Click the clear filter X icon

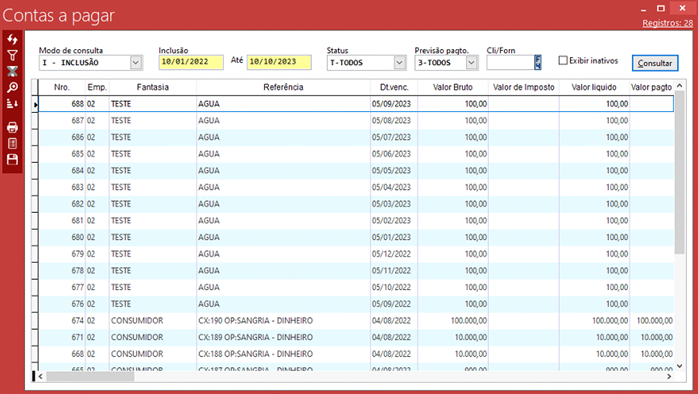click(x=12, y=71)
